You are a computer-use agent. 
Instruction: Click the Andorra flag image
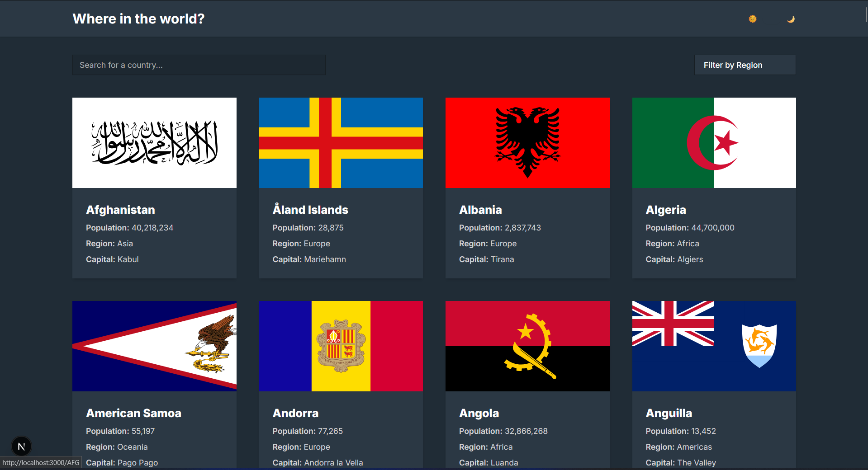(341, 346)
